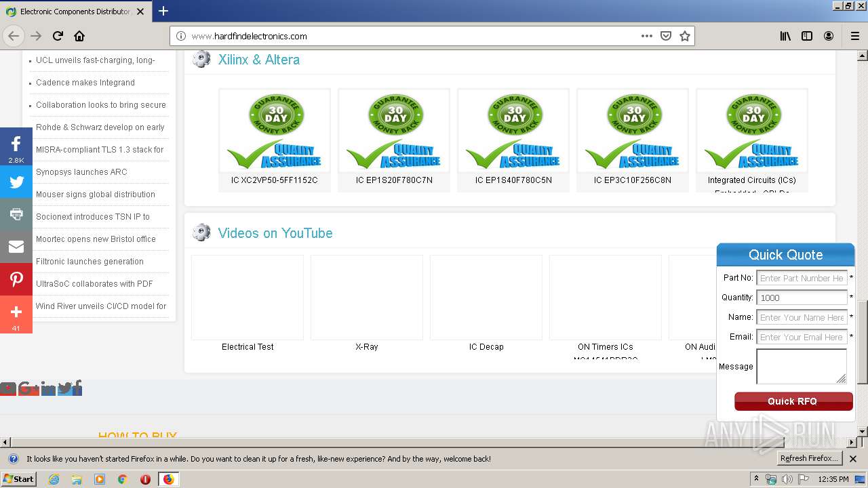
Task: Click the Part No input field
Action: tap(802, 278)
